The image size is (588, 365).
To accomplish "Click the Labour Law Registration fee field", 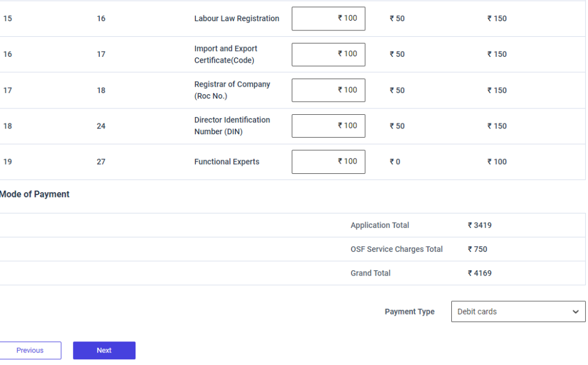I will pos(328,18).
